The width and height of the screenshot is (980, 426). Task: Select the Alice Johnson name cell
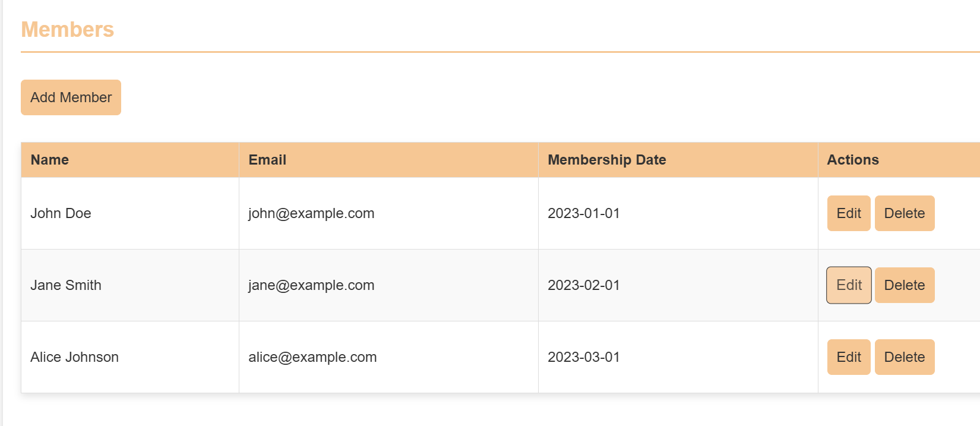(x=74, y=357)
